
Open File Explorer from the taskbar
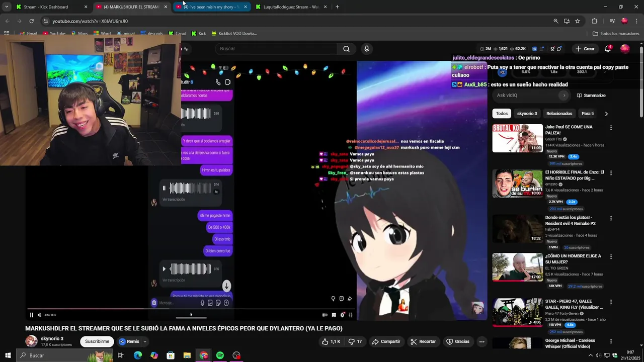coord(187,355)
